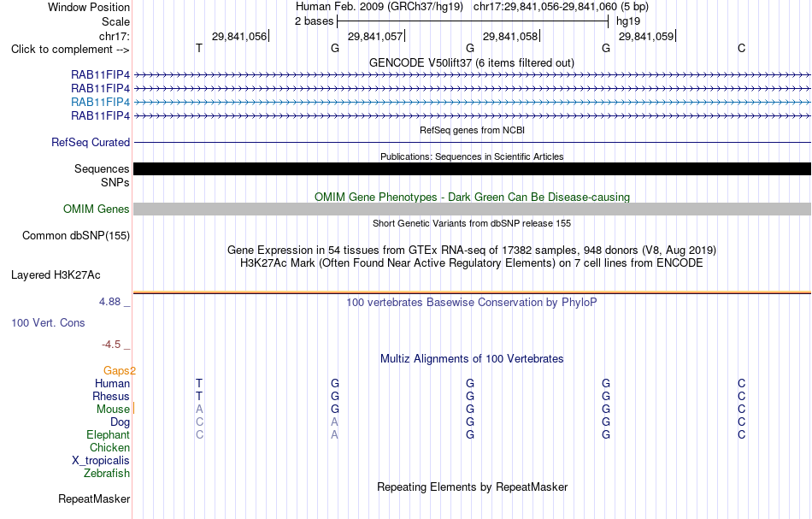The image size is (812, 519).
Task: Click the gray OMIM Genes bar
Action: tap(472, 209)
